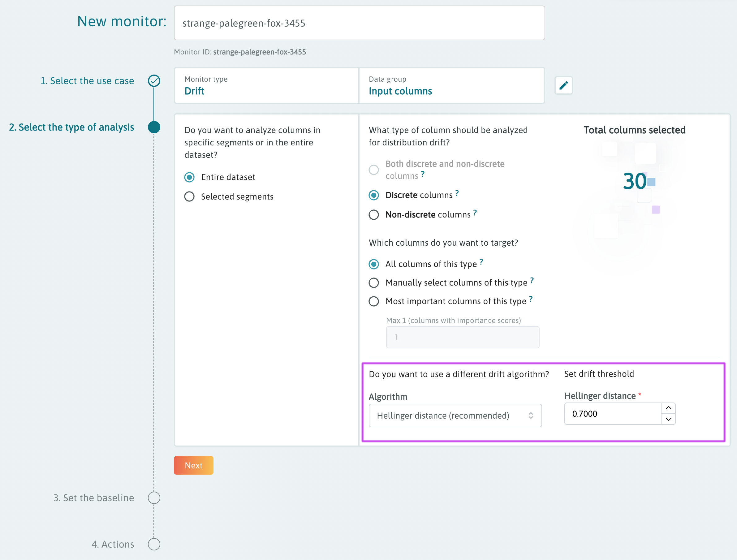Select the Selected segments option
Viewport: 737px width, 560px height.
point(189,196)
